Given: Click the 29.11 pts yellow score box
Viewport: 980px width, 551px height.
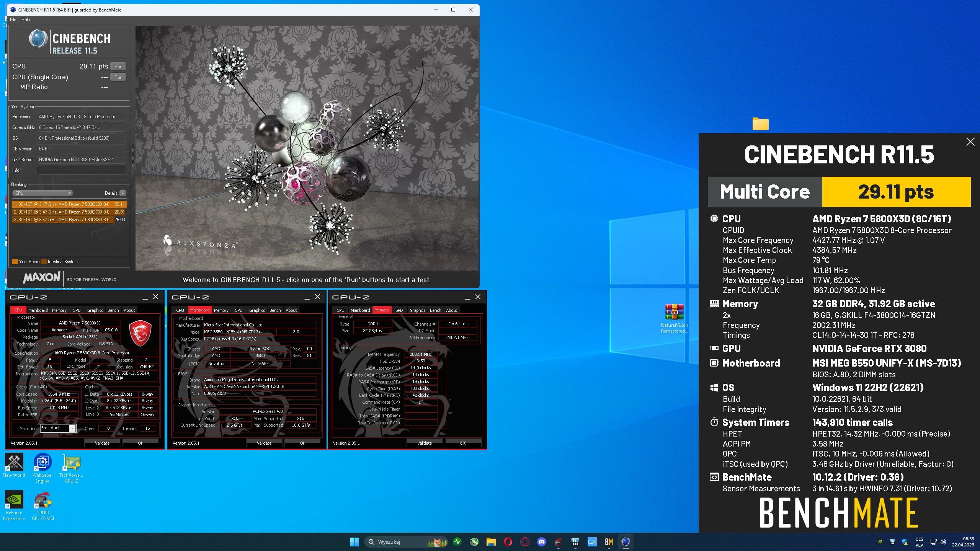Looking at the screenshot, I should tap(896, 192).
